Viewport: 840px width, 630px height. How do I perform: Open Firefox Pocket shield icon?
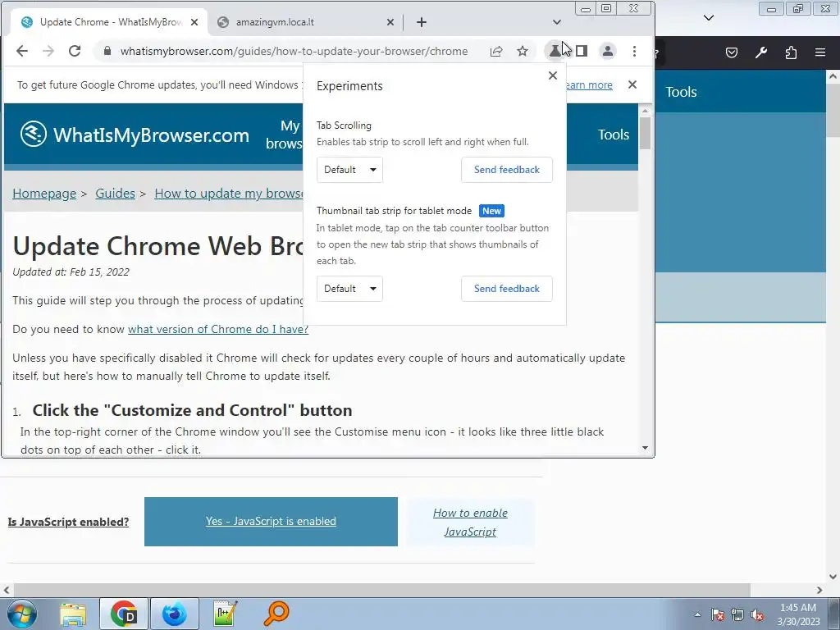click(731, 52)
